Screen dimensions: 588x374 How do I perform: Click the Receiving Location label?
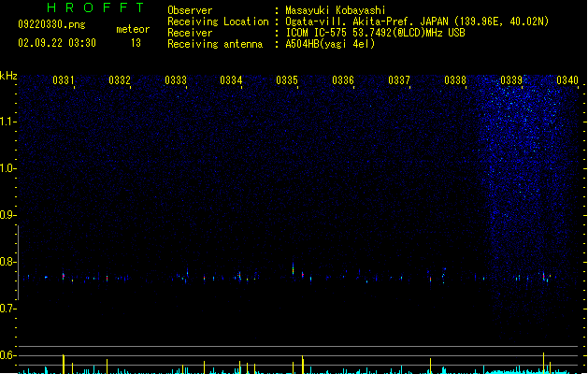coord(218,22)
